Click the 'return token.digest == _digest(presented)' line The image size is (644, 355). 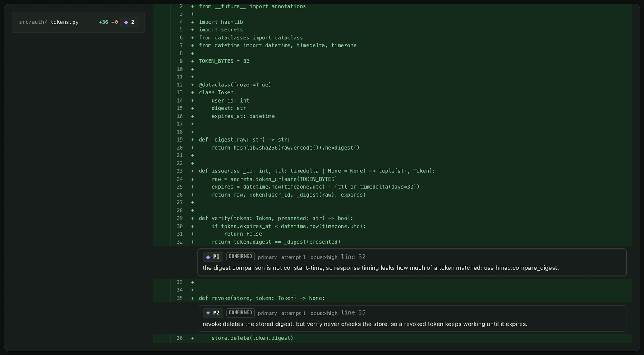[276, 242]
